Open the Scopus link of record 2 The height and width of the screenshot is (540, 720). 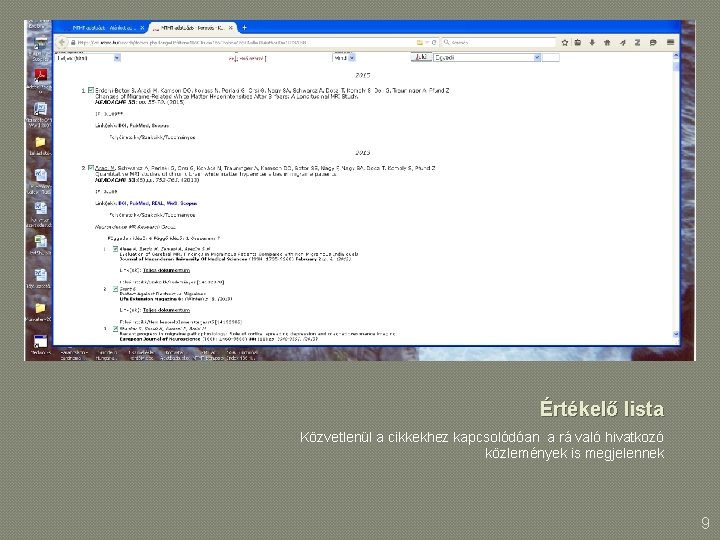189,203
